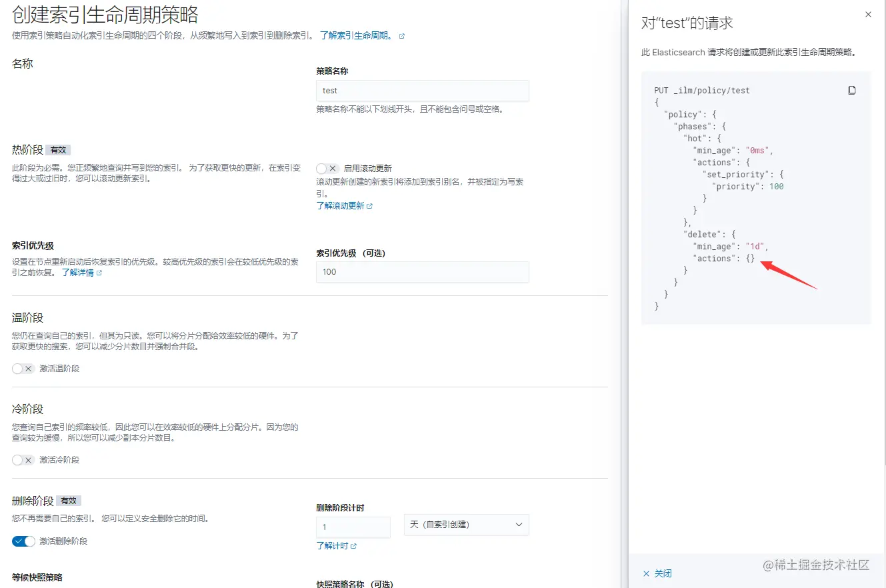Click the "min_age": "1d" line in code
Viewport: 886px width, 588px height.
731,247
